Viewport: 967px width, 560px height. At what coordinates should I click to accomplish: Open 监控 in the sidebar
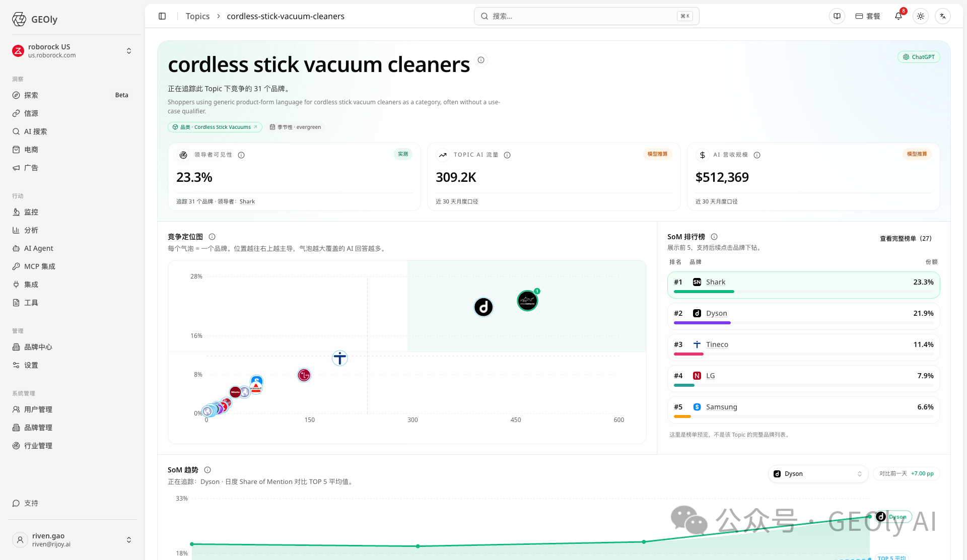pyautogui.click(x=73, y=212)
